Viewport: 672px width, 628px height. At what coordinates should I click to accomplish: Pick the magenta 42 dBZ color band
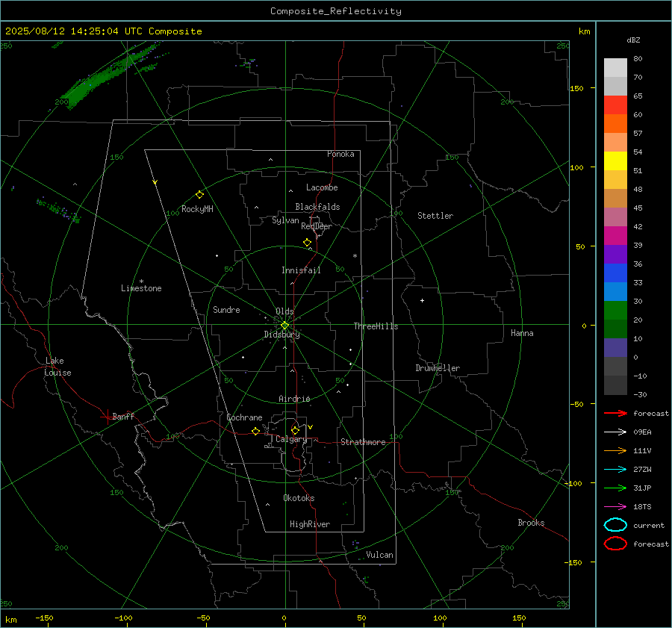tap(615, 235)
